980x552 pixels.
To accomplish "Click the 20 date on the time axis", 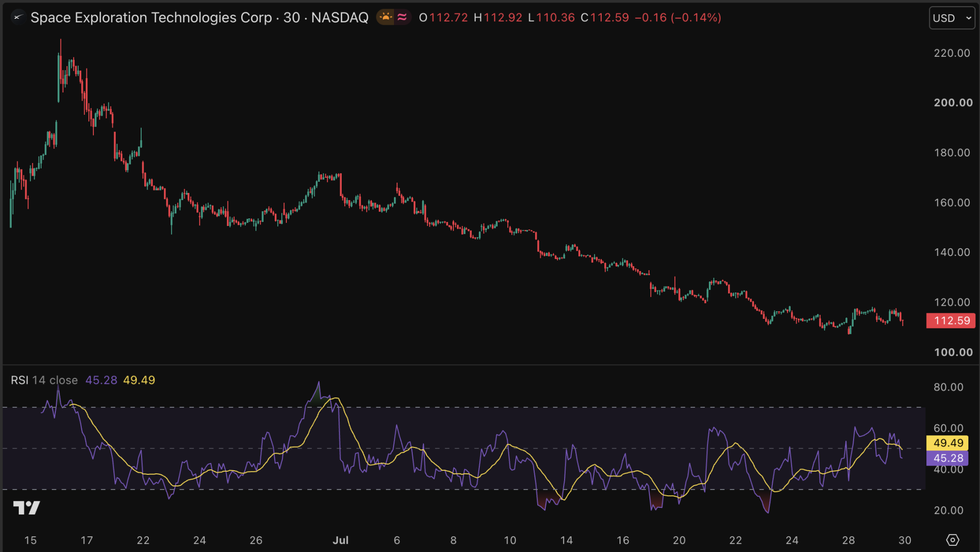I will click(x=679, y=540).
